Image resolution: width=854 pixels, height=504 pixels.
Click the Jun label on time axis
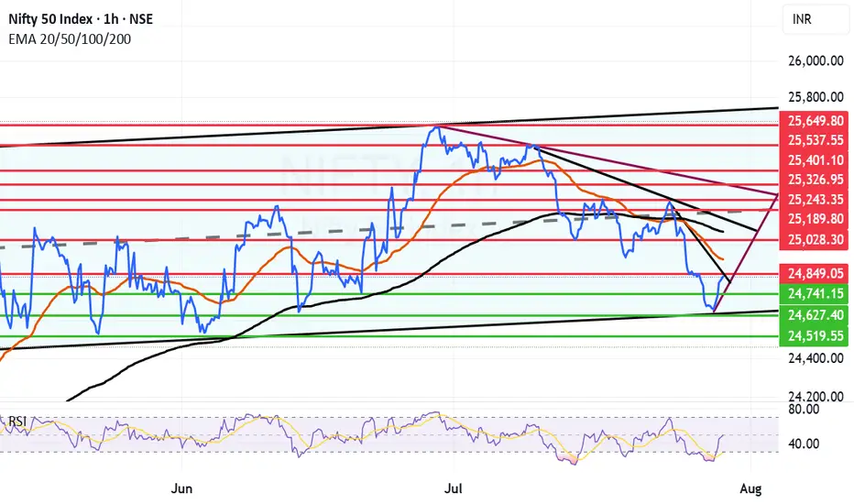[181, 488]
